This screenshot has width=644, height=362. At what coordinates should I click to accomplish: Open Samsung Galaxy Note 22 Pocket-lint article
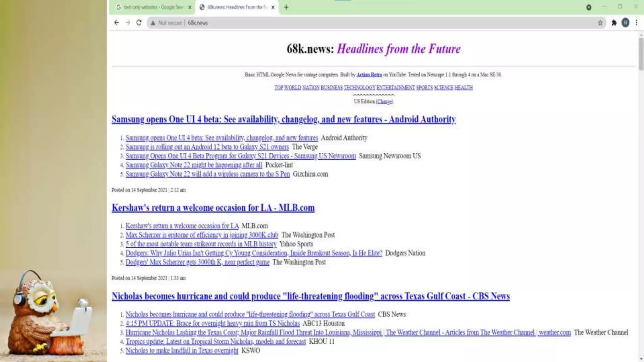[194, 165]
